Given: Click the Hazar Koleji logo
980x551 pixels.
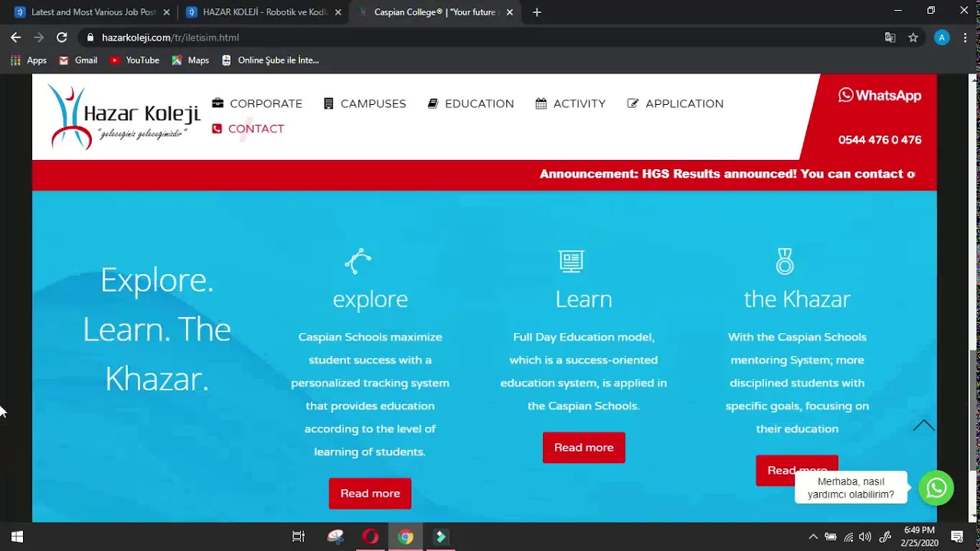Looking at the screenshot, I should pos(124,116).
